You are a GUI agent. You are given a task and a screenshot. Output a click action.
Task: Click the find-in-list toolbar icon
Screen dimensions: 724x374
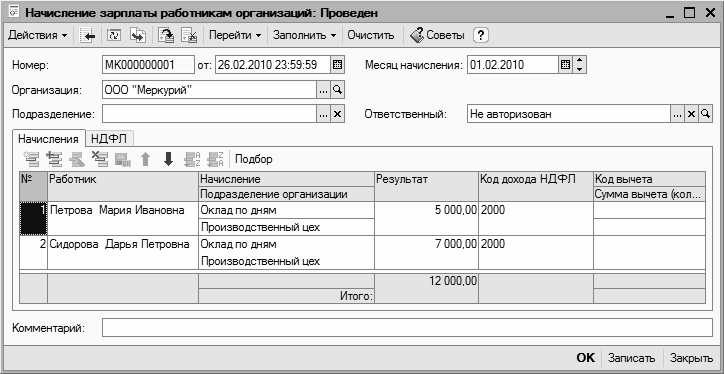(87, 35)
